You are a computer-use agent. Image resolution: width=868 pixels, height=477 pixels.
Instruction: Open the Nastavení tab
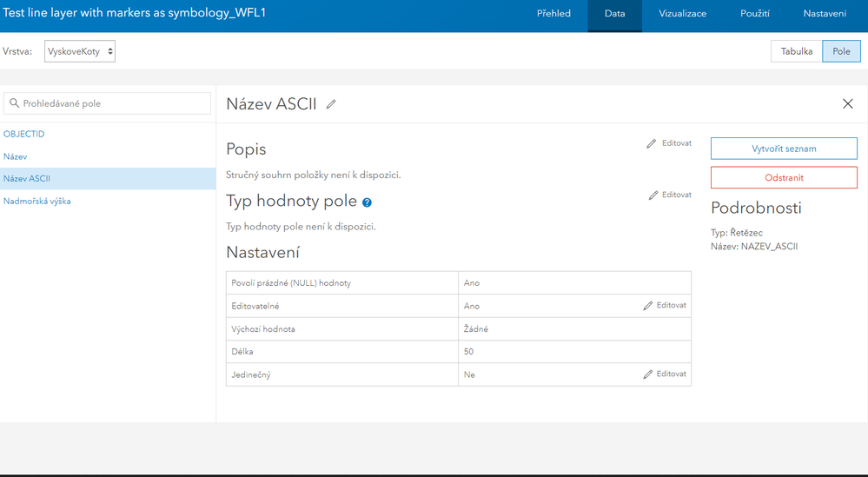825,14
